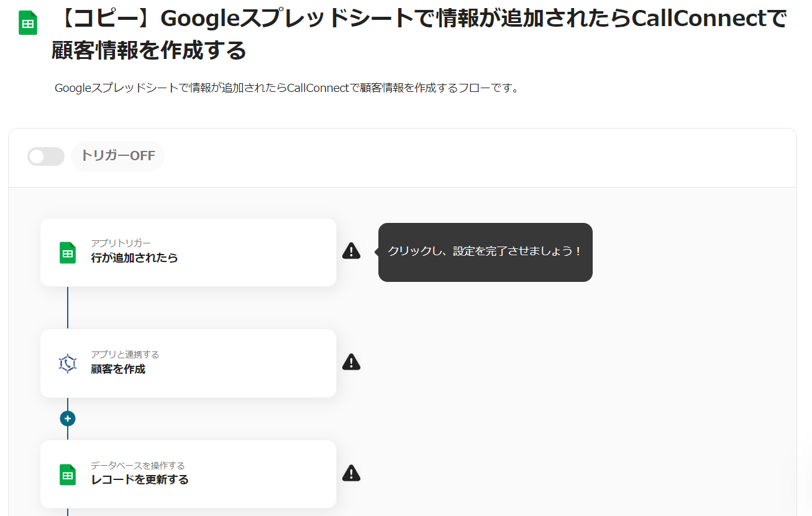
Task: Click the warning icon next to レコードを更新する
Action: tap(351, 473)
